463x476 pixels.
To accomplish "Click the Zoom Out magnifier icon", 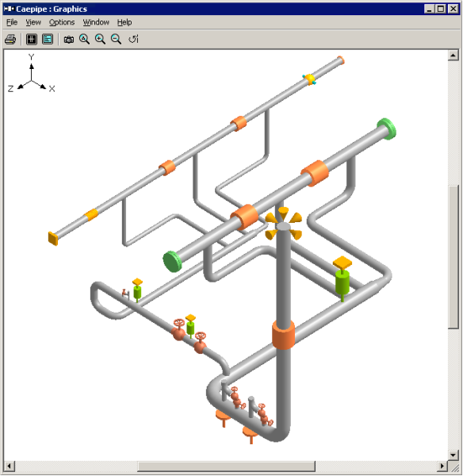I will coord(116,39).
